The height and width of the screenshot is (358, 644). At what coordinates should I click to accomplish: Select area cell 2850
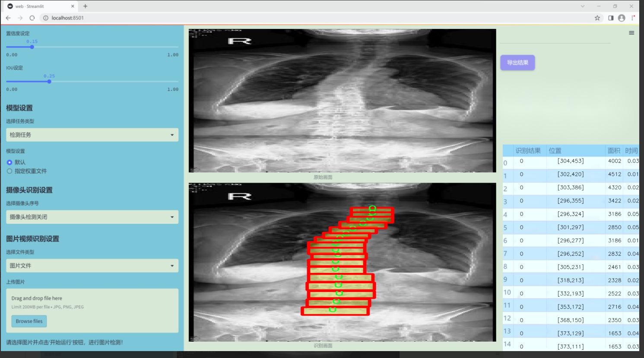coord(614,227)
